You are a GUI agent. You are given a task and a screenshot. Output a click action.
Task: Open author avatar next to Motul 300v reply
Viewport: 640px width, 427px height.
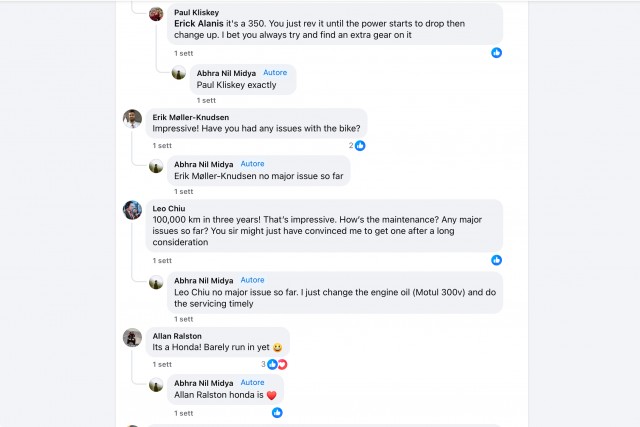(x=156, y=282)
